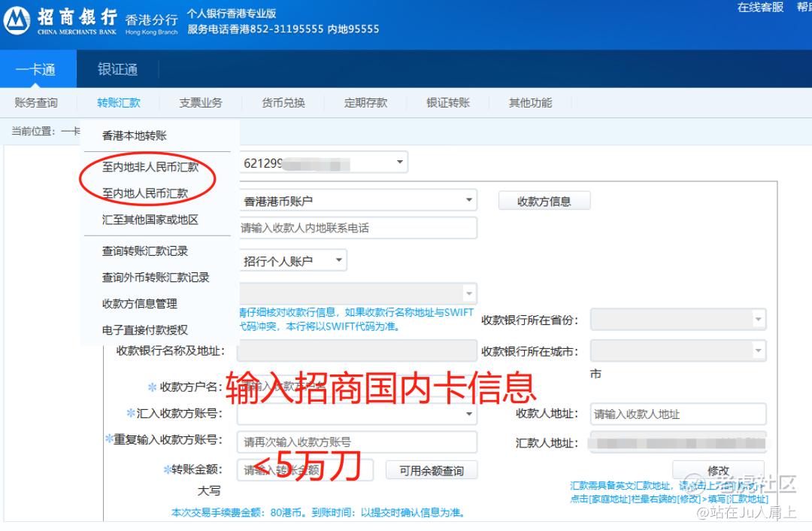The width and height of the screenshot is (812, 531).
Task: Open 查询转账汇款记录 menu entry
Action: click(145, 251)
